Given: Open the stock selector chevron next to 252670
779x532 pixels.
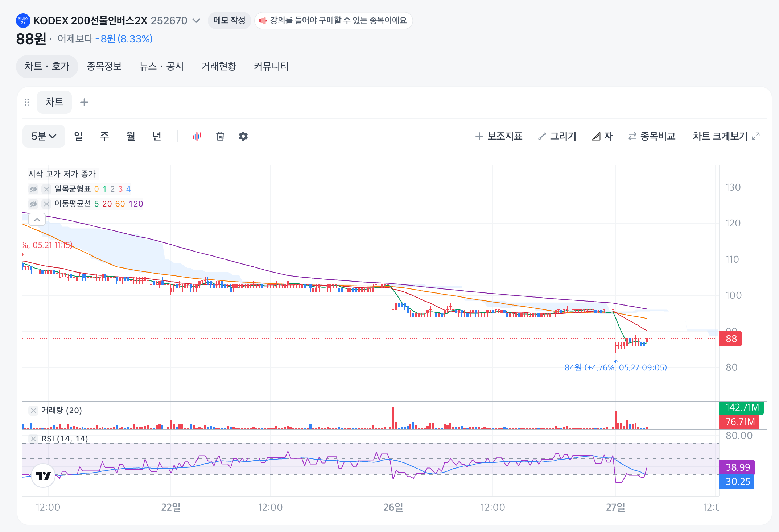Looking at the screenshot, I should 196,21.
